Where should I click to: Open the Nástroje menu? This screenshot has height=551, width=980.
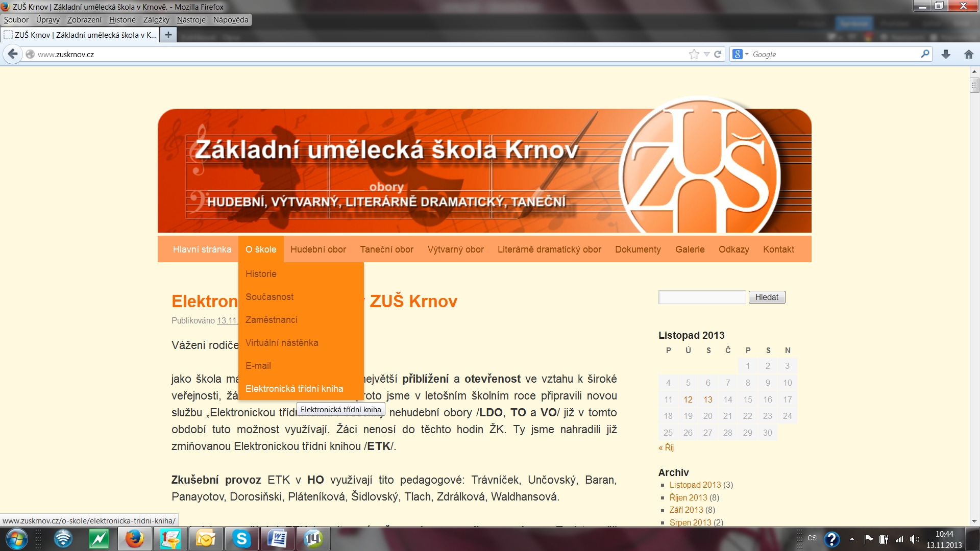(191, 20)
